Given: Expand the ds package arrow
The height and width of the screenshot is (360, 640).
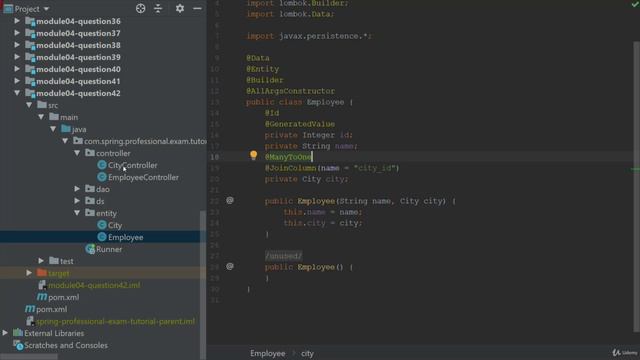Looking at the screenshot, I should 77,201.
